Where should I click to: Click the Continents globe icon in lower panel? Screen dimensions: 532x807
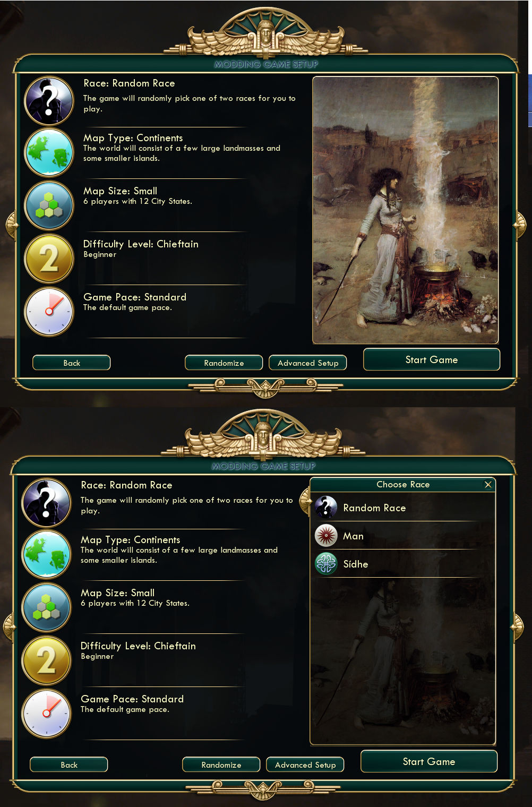point(46,554)
